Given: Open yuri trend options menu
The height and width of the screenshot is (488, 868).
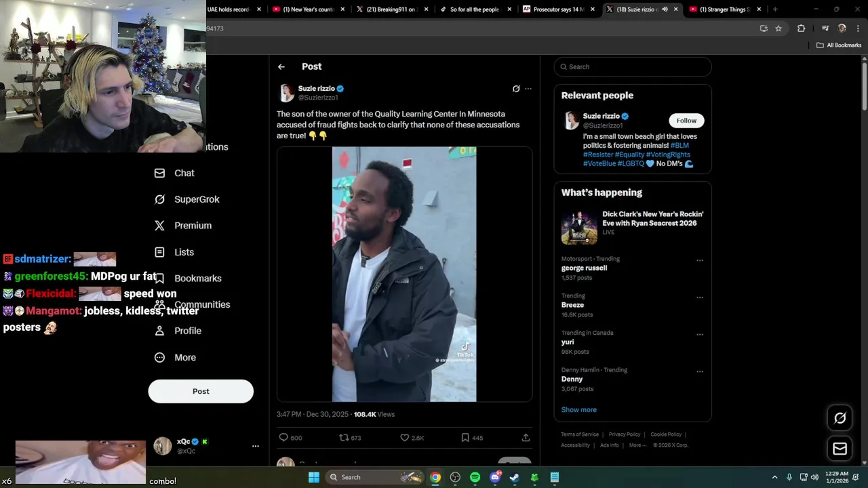Looking at the screenshot, I should 700,335.
